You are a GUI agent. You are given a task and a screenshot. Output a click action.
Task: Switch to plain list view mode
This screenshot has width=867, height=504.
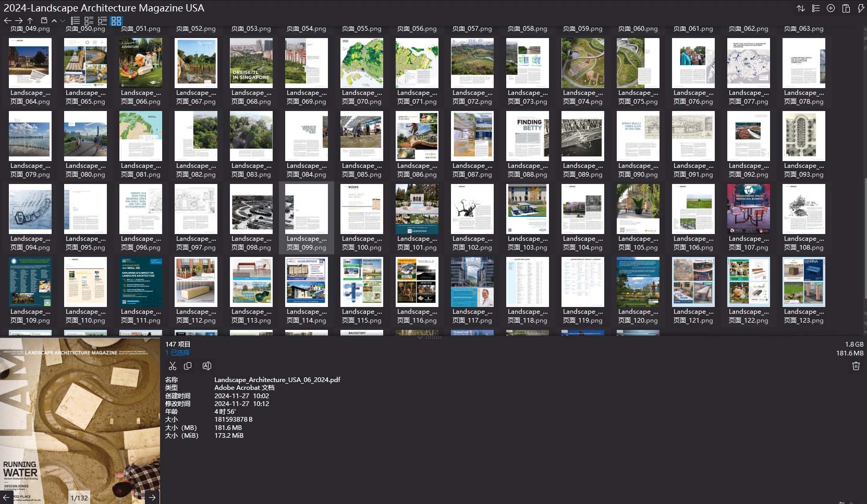[x=76, y=21]
